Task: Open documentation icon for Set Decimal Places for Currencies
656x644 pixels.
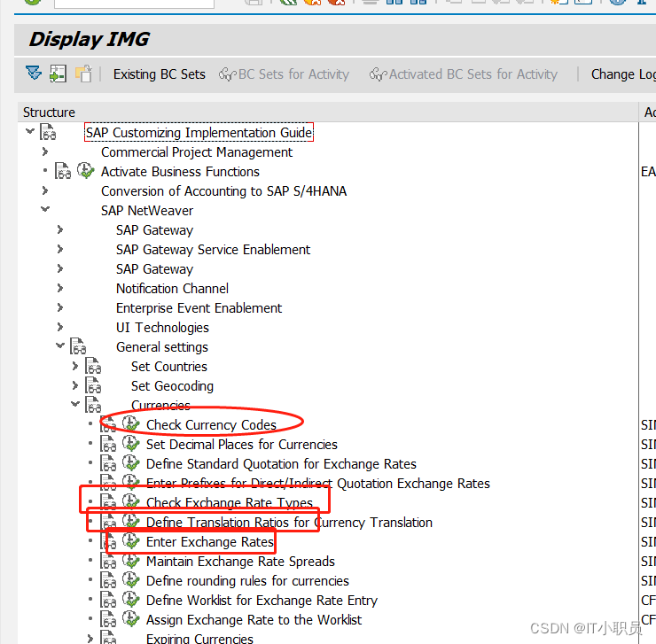Action: [108, 444]
